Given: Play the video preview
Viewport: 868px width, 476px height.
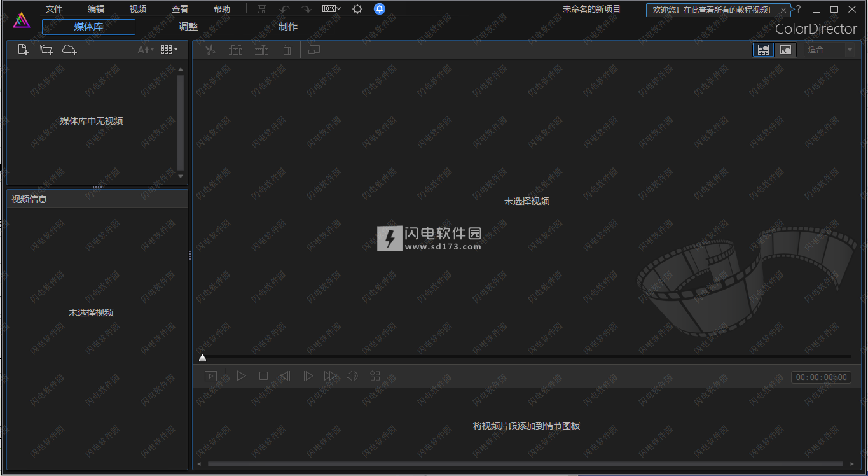Looking at the screenshot, I should point(241,376).
